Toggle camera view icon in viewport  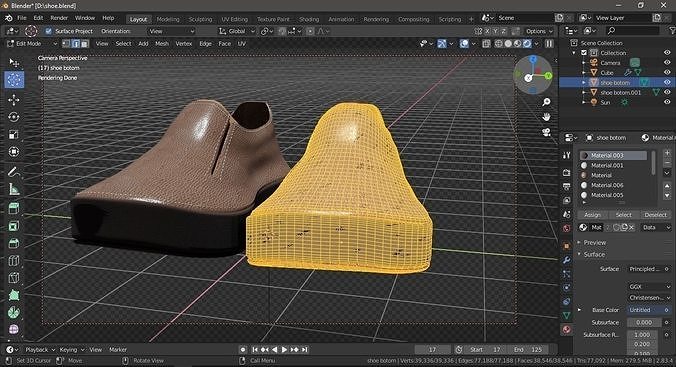pyautogui.click(x=546, y=132)
